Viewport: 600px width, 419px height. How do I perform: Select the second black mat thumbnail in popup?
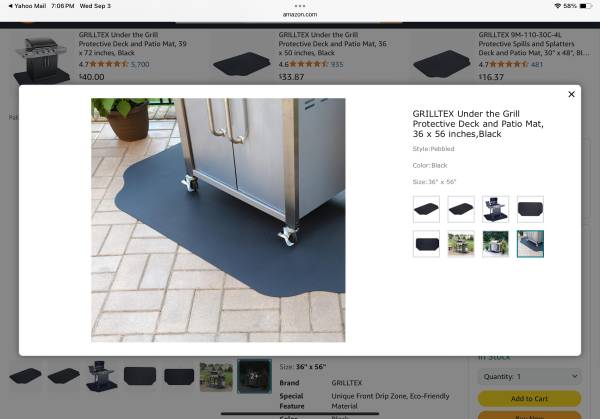point(461,209)
